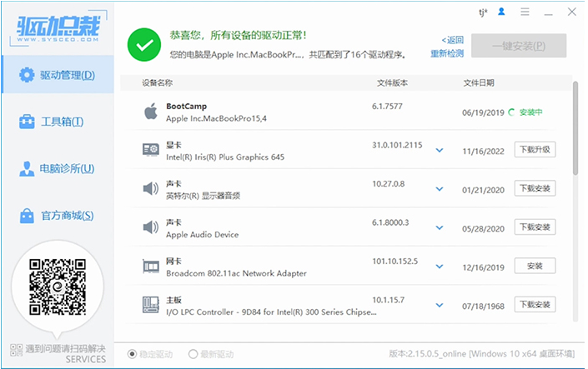Click the 驱动总裁 logo

point(58,28)
